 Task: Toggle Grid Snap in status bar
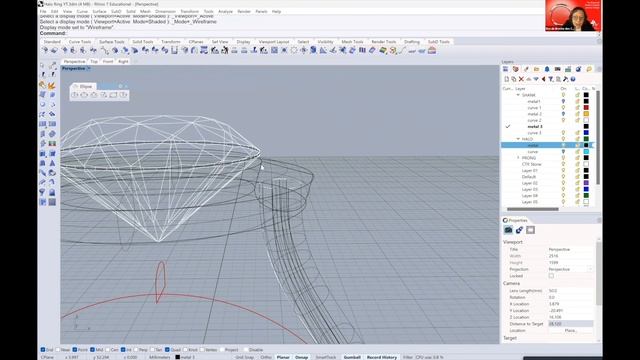(245, 357)
